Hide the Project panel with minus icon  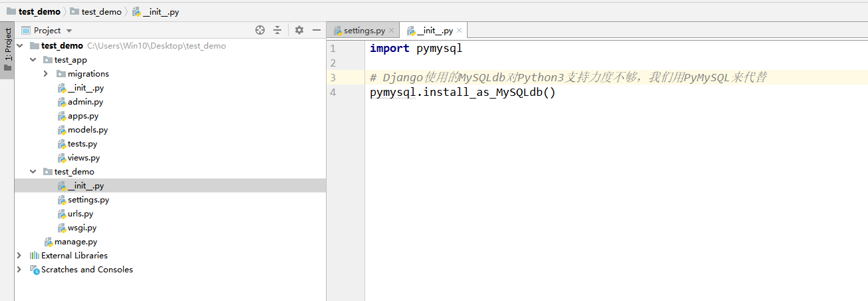coord(317,30)
